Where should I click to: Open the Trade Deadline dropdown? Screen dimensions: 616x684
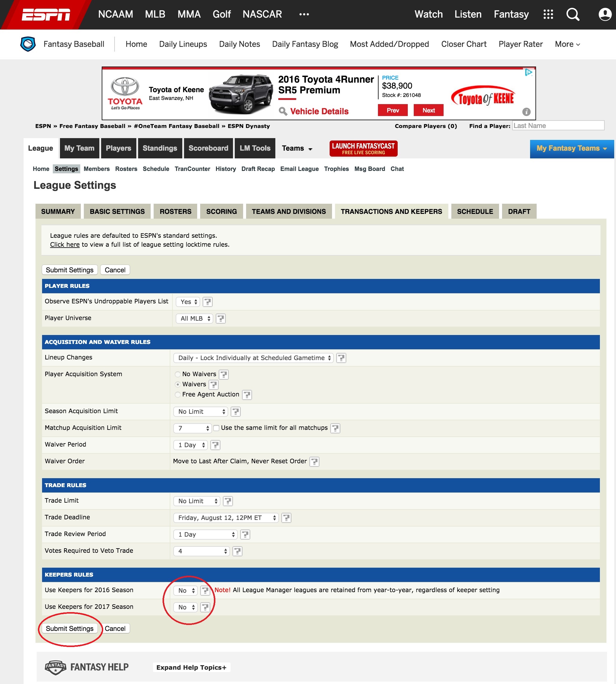click(226, 518)
